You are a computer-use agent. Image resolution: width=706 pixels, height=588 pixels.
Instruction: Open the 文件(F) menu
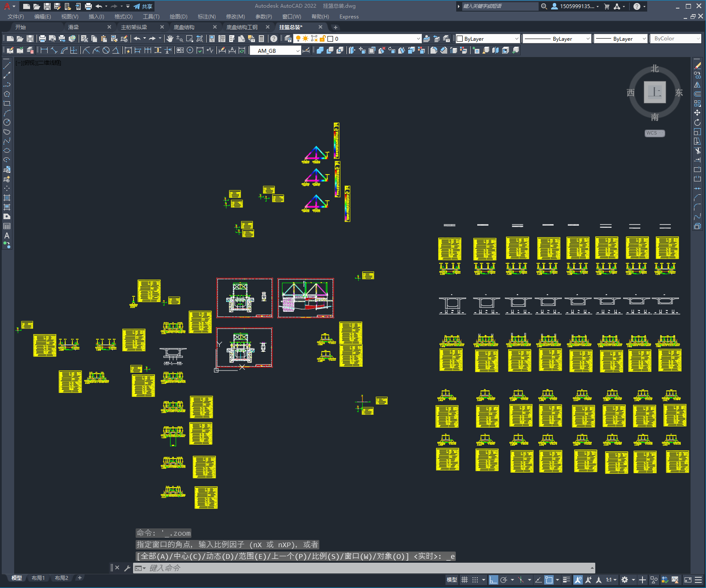16,16
